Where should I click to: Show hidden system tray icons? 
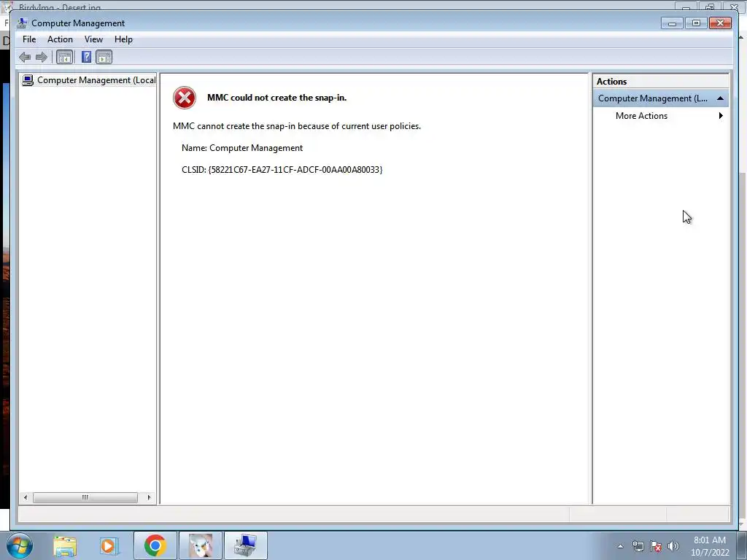point(620,546)
